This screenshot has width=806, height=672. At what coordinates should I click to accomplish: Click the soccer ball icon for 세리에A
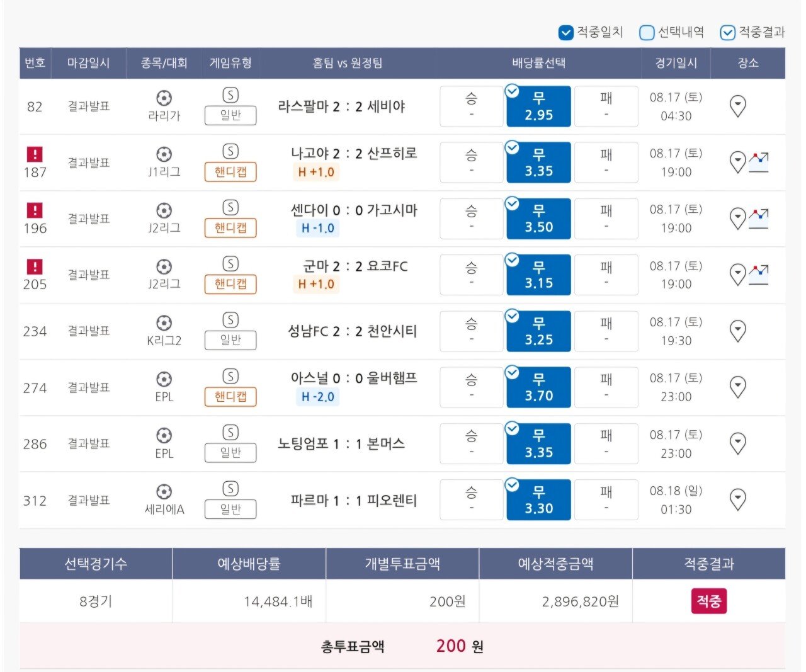click(164, 491)
